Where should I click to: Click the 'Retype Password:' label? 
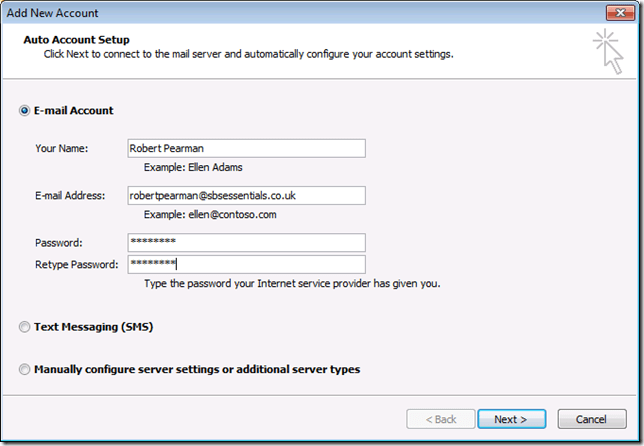[x=77, y=264]
